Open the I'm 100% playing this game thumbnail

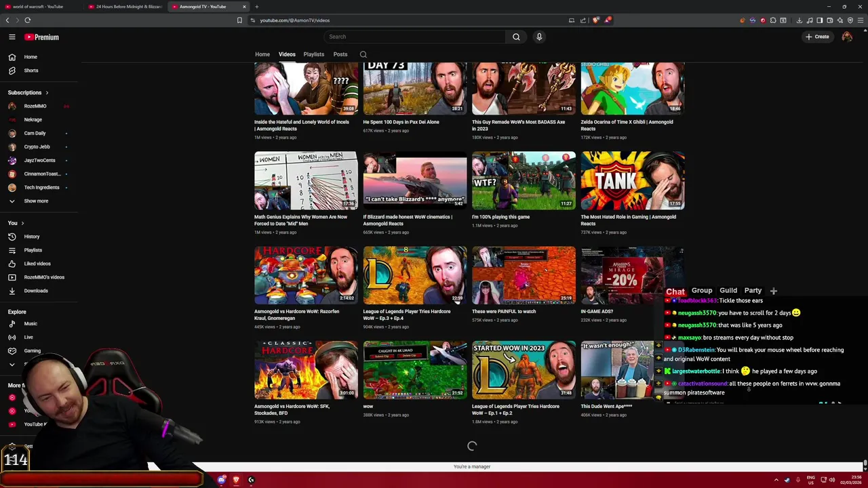pos(524,180)
